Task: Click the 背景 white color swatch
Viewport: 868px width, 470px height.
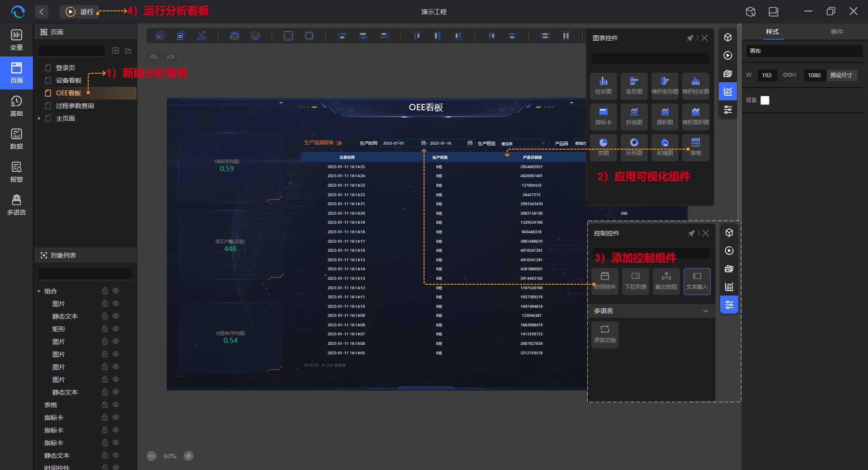Action: pyautogui.click(x=765, y=100)
